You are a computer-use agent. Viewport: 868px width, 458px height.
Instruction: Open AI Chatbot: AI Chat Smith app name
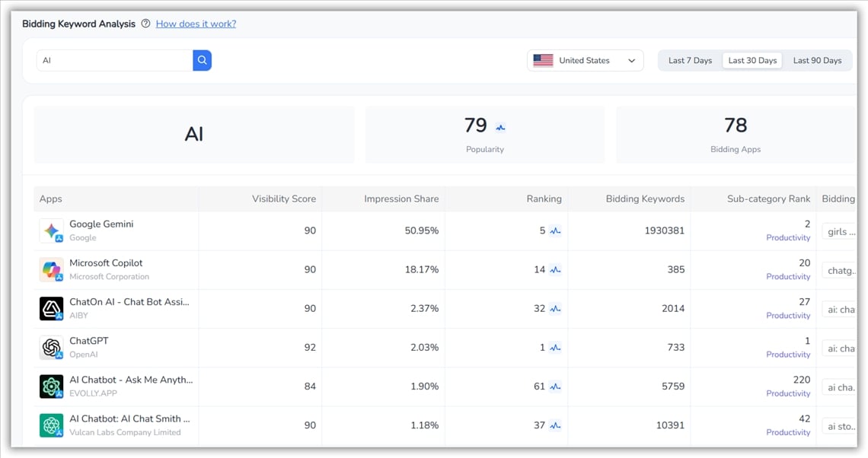[129, 418]
